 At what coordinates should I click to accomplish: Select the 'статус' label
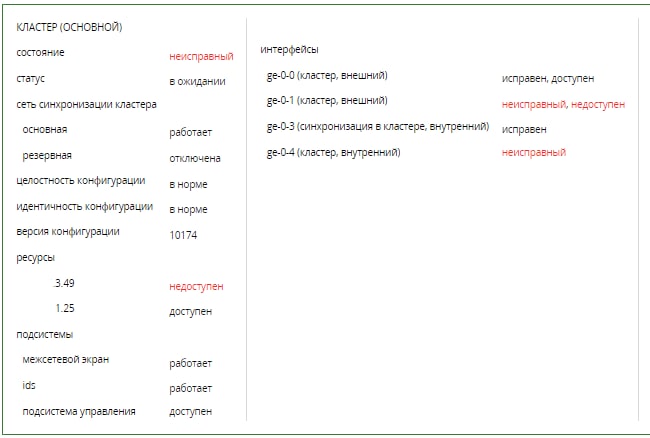(30, 79)
